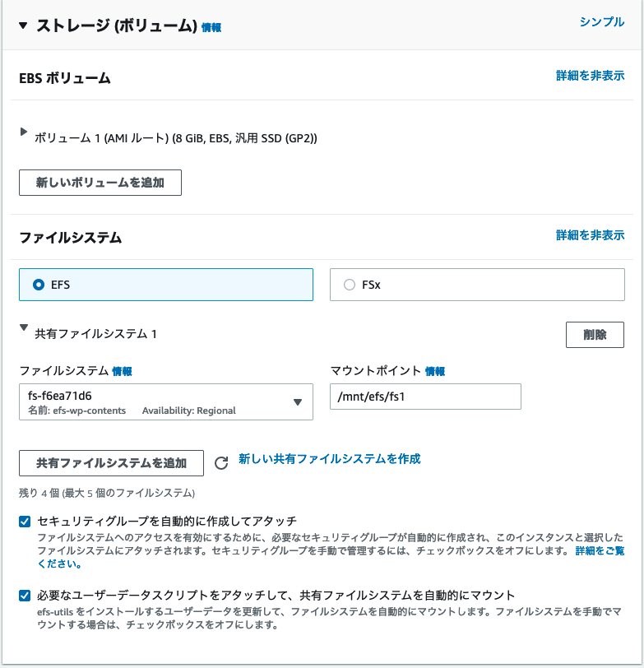Uncheck セキュリティグループを自動的に作成してアタッチ checkbox
This screenshot has height=668, width=644.
25,522
